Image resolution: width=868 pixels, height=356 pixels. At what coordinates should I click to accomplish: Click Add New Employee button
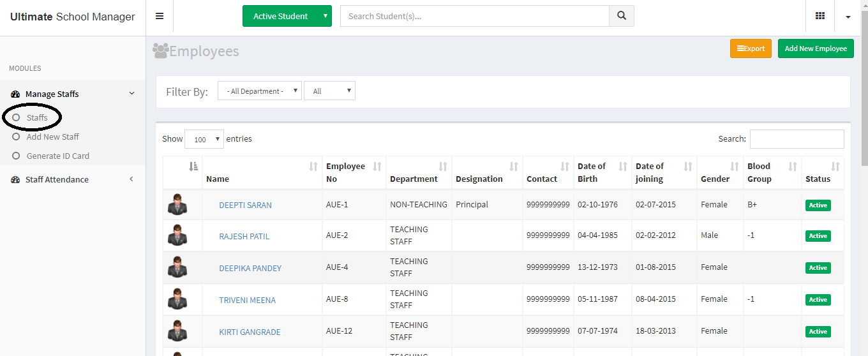pyautogui.click(x=816, y=48)
